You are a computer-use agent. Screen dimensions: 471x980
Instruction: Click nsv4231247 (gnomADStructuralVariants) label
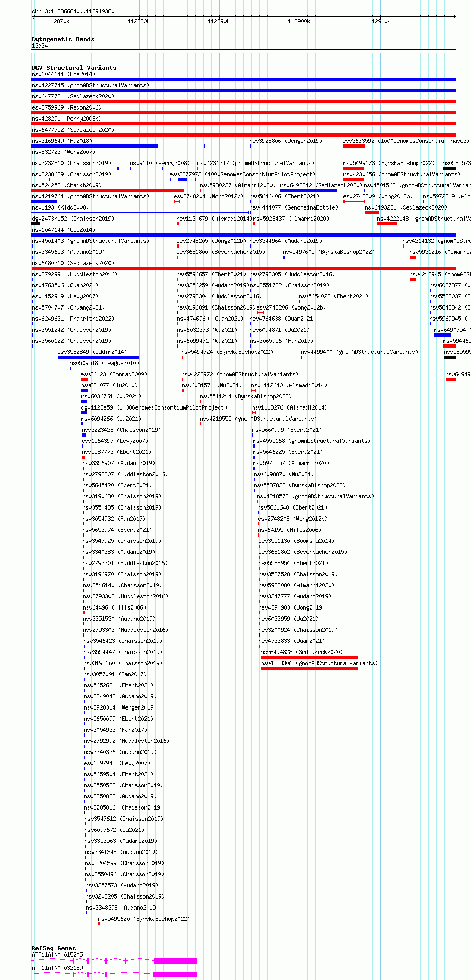coord(256,163)
